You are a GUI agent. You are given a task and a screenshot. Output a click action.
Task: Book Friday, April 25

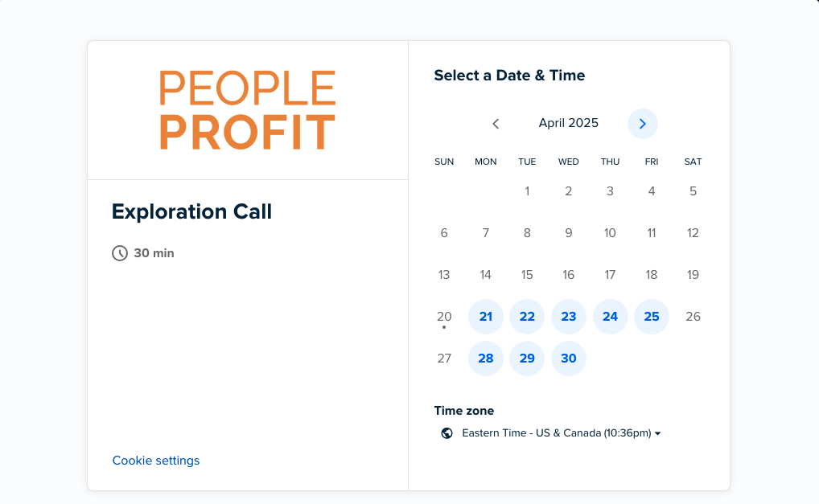[x=652, y=317]
